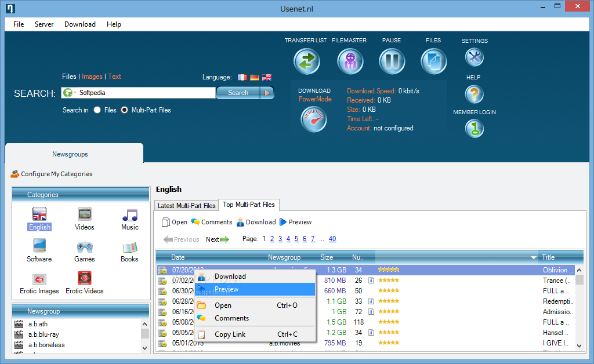
Task: Open Configure My Categories
Action: pos(52,174)
